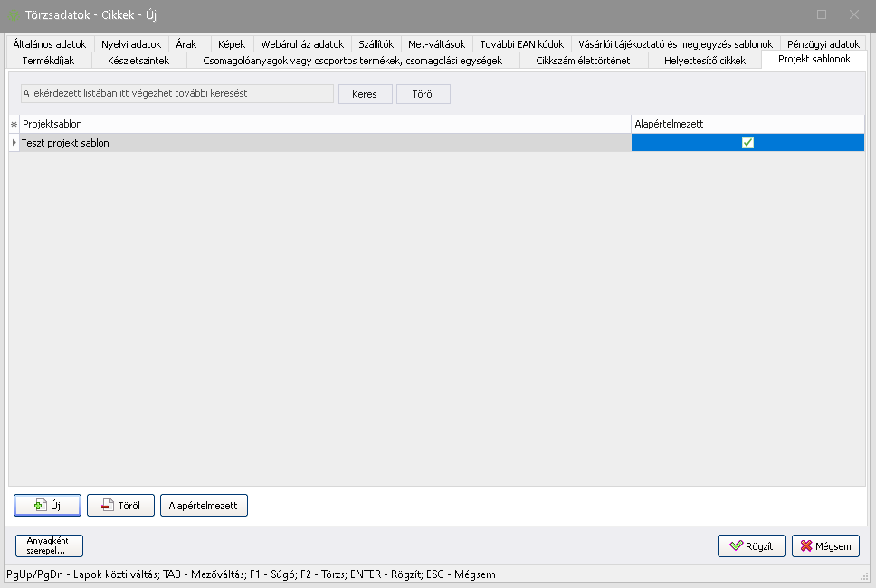
Task: Click the Mégsem red X button
Action: (825, 546)
